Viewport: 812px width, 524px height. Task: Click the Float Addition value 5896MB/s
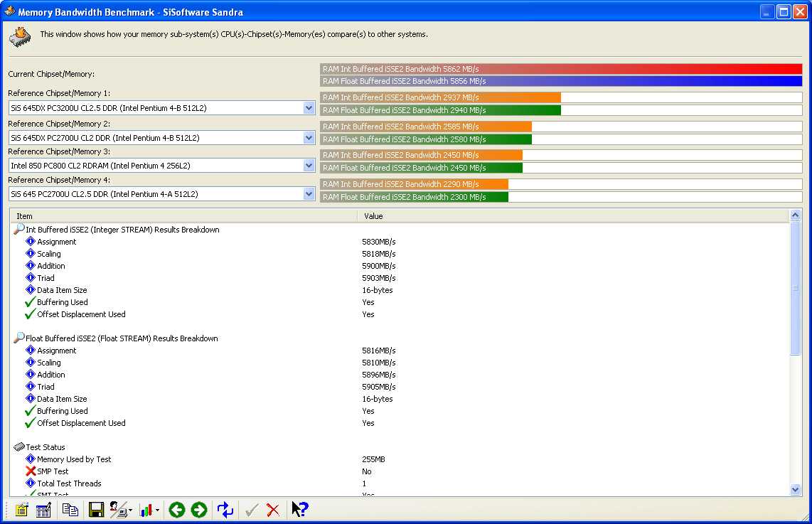pyautogui.click(x=378, y=375)
